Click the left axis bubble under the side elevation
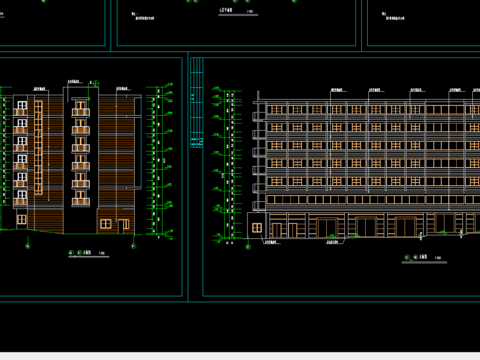Image resolution: width=480 pixels, height=360 pixels. pyautogui.click(x=28, y=246)
